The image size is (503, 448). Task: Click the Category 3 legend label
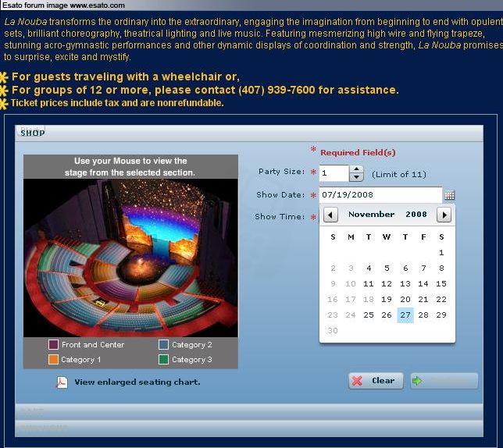coord(192,360)
